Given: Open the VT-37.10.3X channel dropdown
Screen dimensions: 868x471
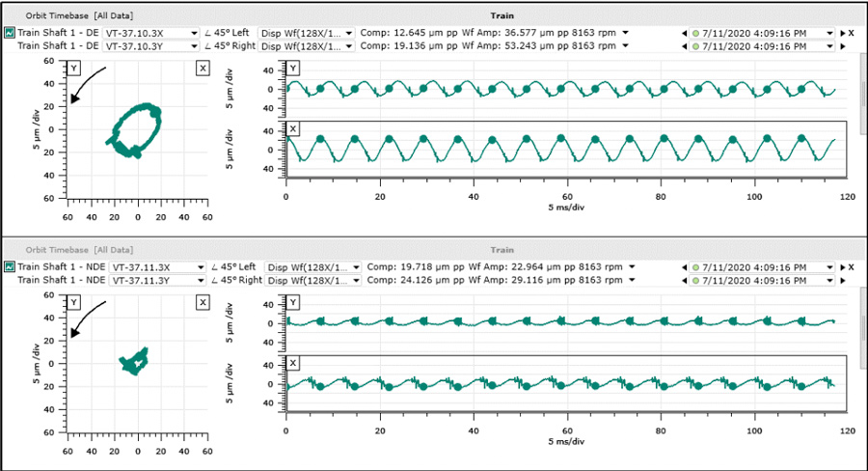Looking at the screenshot, I should point(150,33).
